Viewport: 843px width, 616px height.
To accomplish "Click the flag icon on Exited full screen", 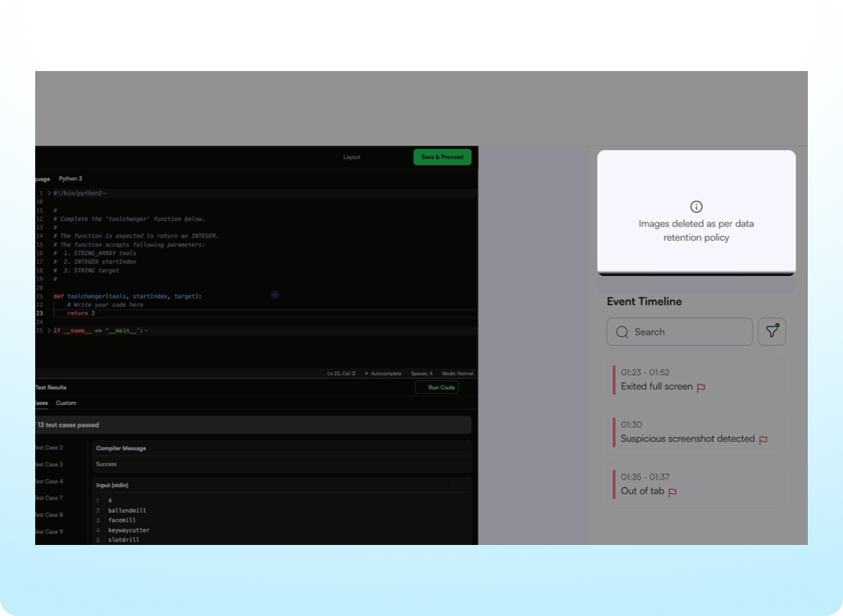I will tap(701, 387).
